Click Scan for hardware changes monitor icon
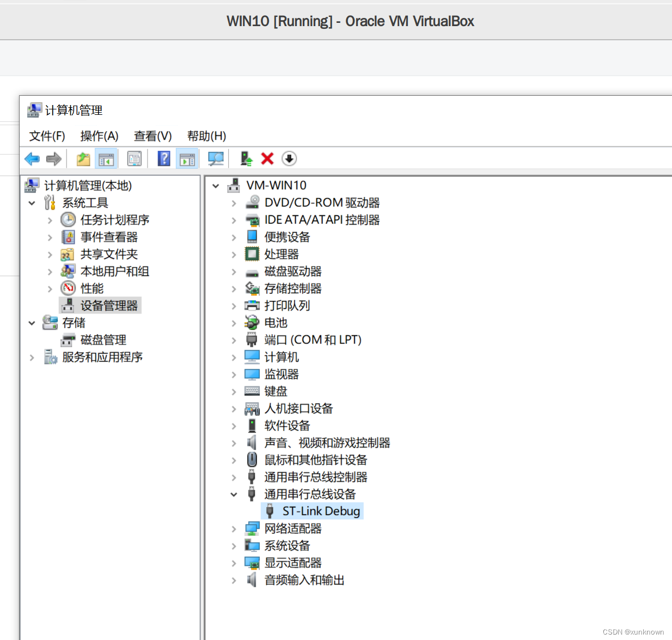The width and height of the screenshot is (672, 640). pos(216,159)
